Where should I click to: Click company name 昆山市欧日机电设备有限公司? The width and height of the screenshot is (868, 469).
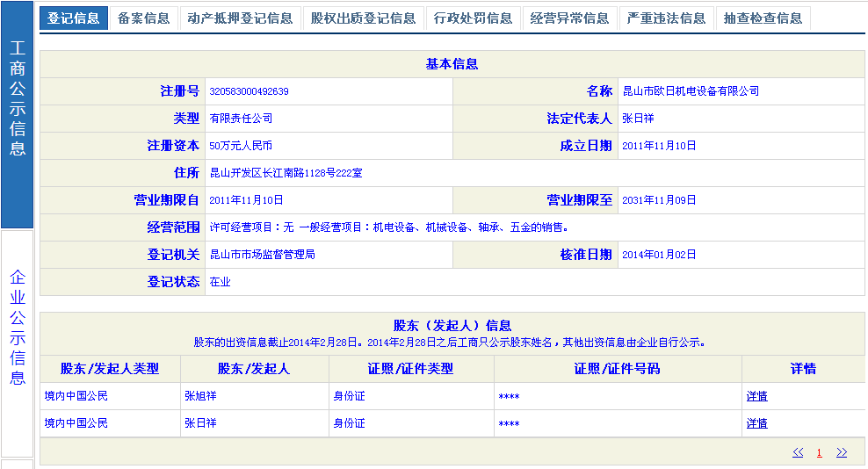click(691, 91)
